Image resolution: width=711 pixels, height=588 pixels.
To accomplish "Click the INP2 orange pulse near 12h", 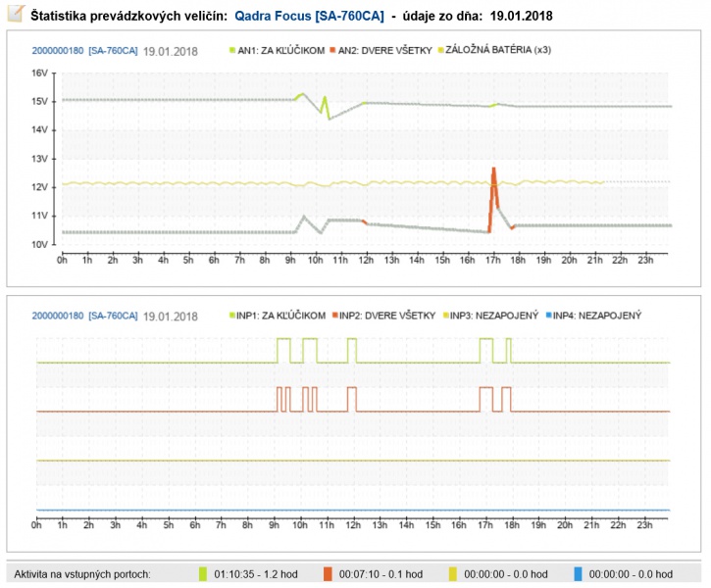I will click(352, 399).
